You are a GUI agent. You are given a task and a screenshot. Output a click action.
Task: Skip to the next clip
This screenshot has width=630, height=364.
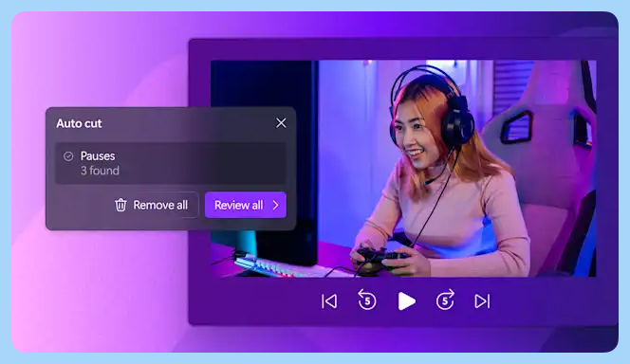click(x=482, y=301)
